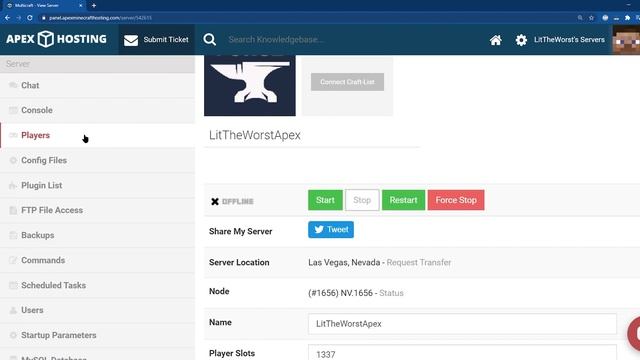640x360 pixels.
Task: Click the node Status link
Action: click(x=391, y=293)
